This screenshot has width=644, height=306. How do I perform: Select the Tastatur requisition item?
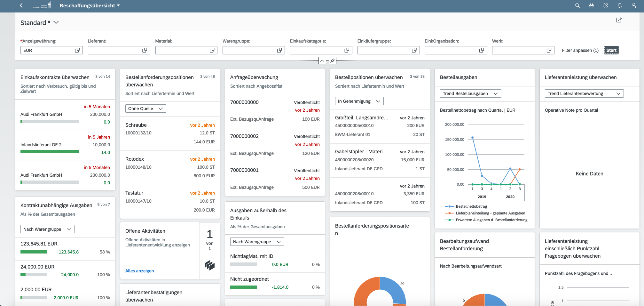[170, 202]
